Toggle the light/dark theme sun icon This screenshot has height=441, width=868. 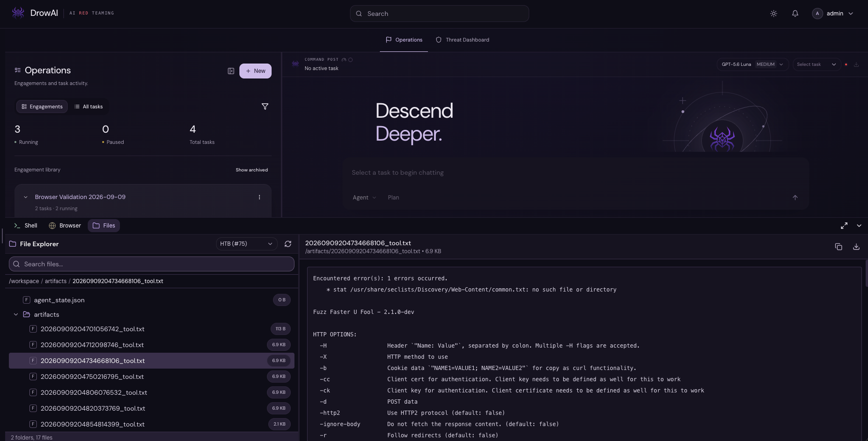[774, 14]
